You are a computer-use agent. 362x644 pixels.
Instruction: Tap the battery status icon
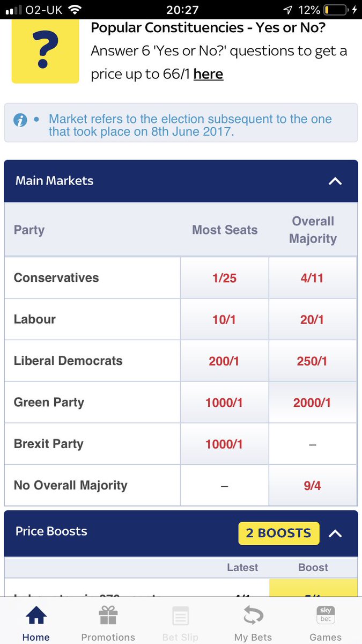click(336, 10)
